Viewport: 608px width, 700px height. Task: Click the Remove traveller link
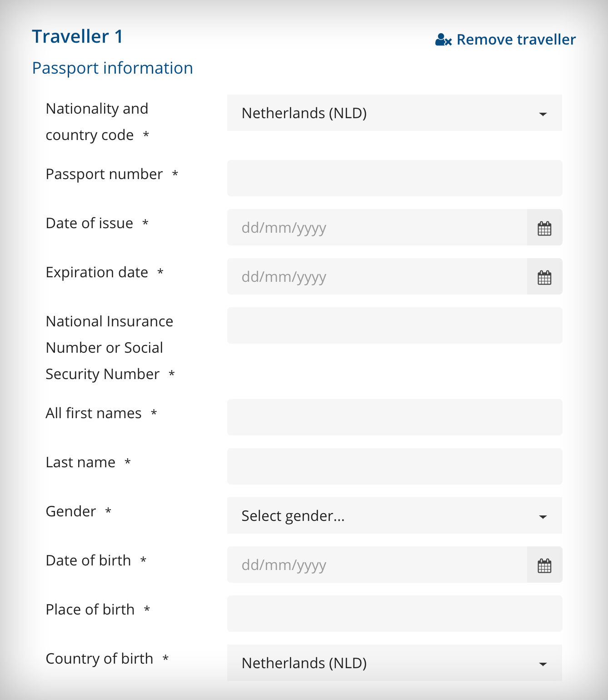pos(516,40)
